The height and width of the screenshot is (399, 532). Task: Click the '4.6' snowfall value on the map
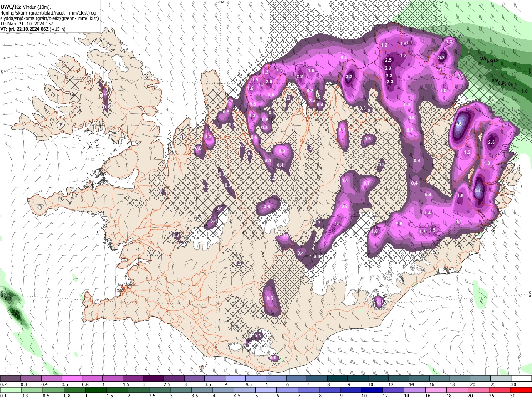click(459, 124)
